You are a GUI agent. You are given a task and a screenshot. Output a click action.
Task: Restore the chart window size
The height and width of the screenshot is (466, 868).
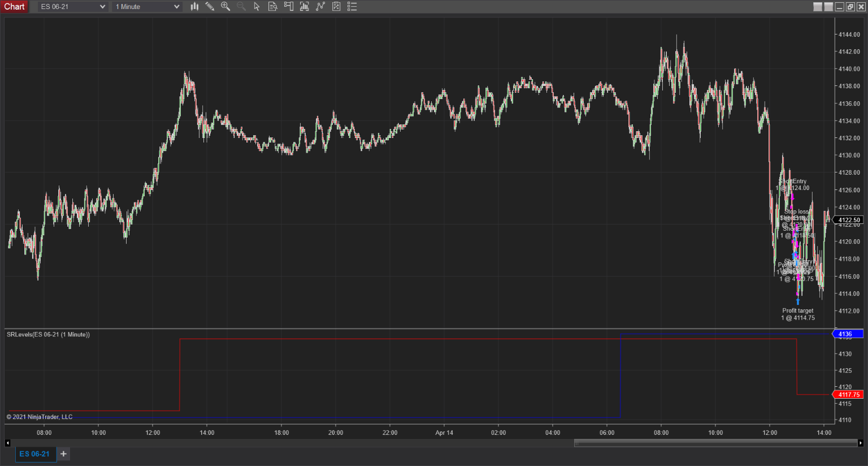tap(850, 7)
